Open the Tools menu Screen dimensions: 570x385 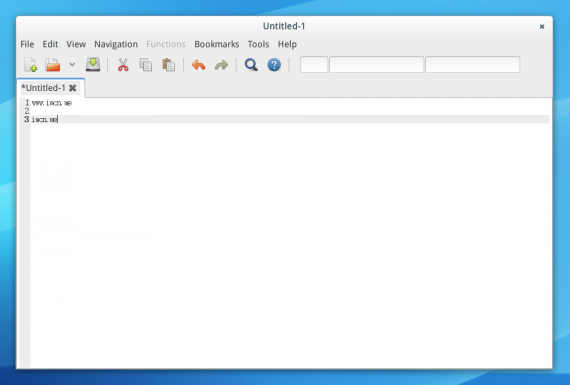258,44
